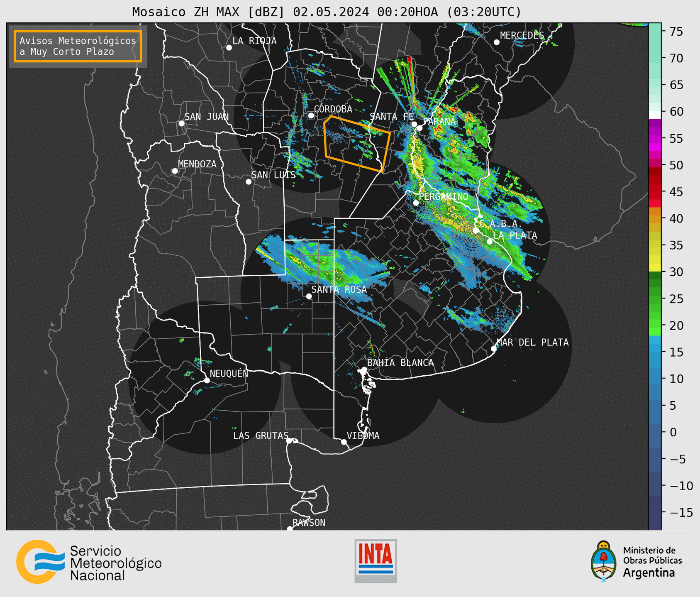Click the dark navy -15 dBZ band on the color scale
The image size is (700, 597).
(655, 512)
